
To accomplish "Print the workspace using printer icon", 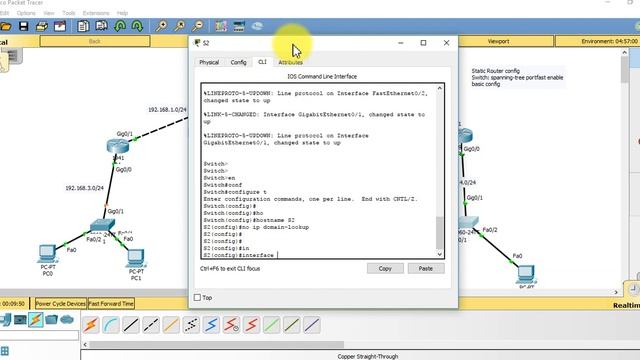I will tap(42, 27).
